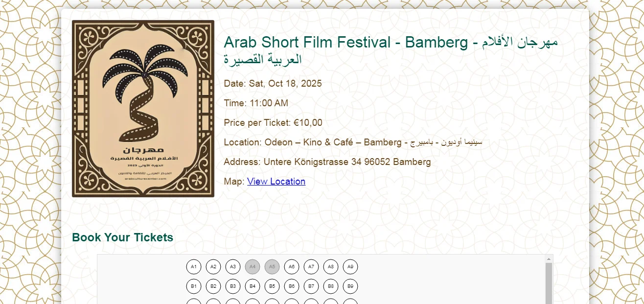644x304 pixels.
Task: Choose seat B9
Action: 350,286
